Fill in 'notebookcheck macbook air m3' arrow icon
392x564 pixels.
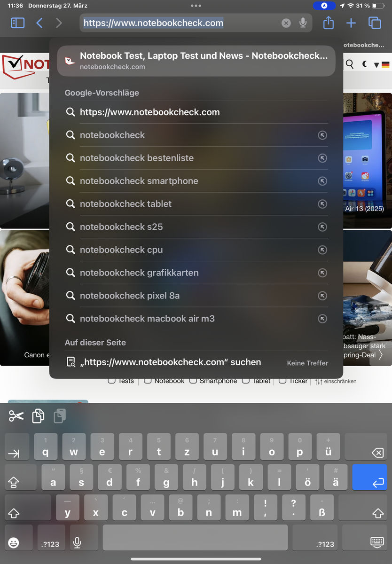[x=322, y=319]
